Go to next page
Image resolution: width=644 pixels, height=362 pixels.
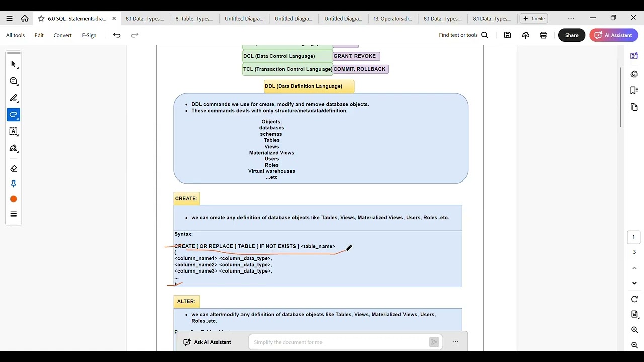tap(634, 283)
